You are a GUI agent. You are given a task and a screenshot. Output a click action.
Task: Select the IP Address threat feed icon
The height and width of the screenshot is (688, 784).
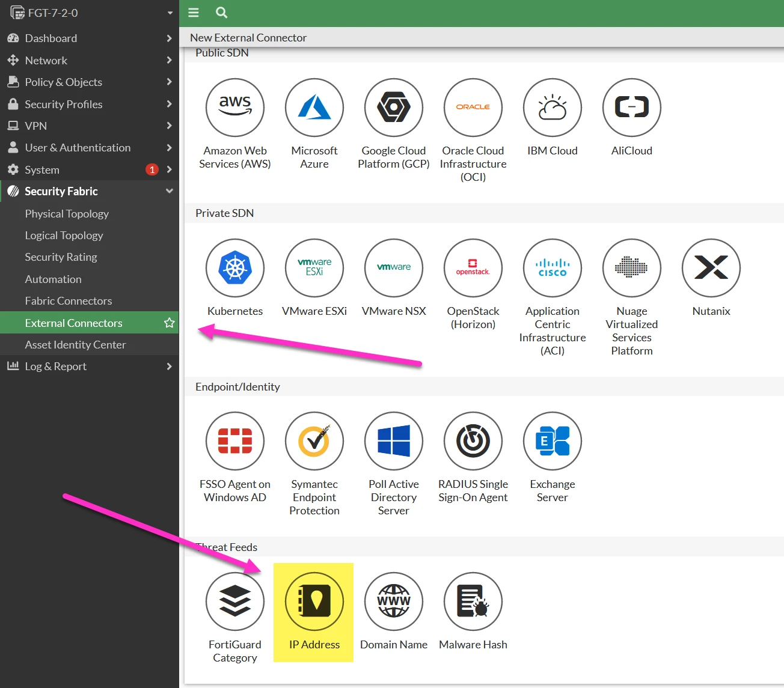point(314,601)
